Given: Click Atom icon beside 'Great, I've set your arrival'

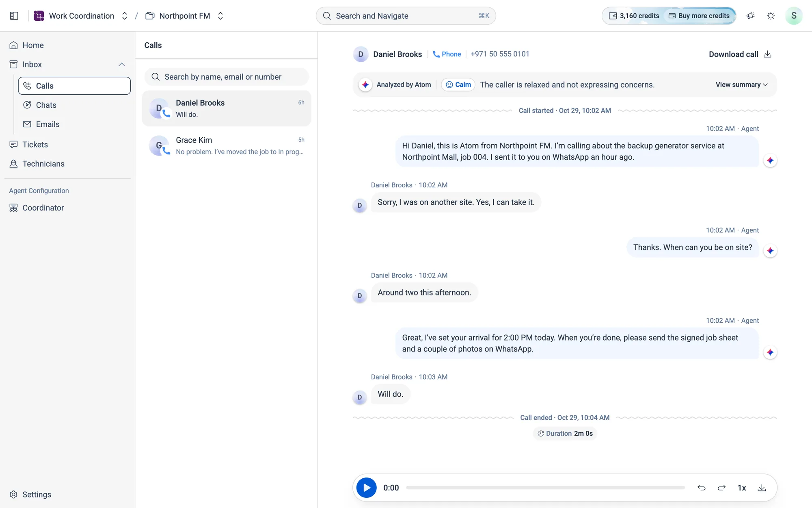Looking at the screenshot, I should point(770,352).
